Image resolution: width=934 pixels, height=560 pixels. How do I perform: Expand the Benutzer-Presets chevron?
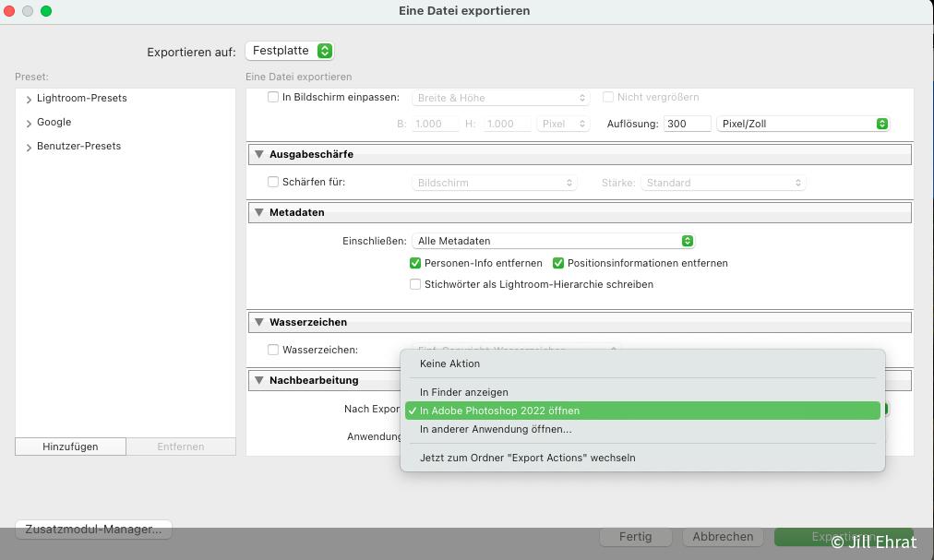(x=30, y=148)
